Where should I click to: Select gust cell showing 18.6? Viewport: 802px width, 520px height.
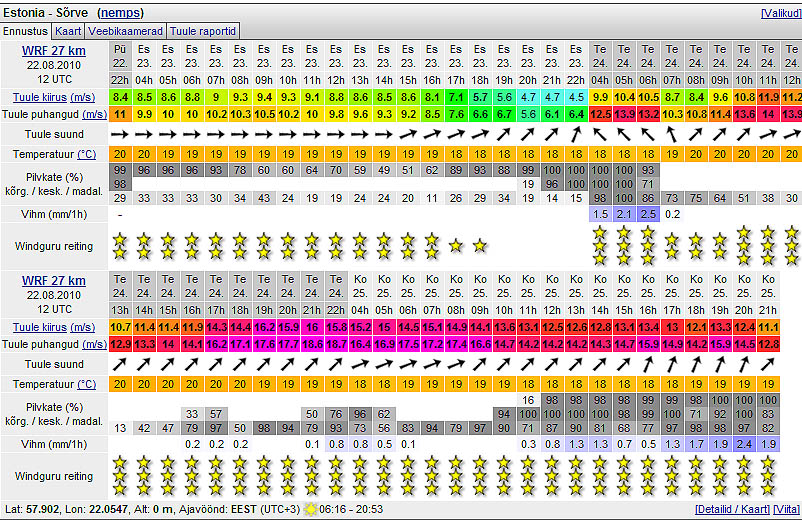[x=312, y=344]
